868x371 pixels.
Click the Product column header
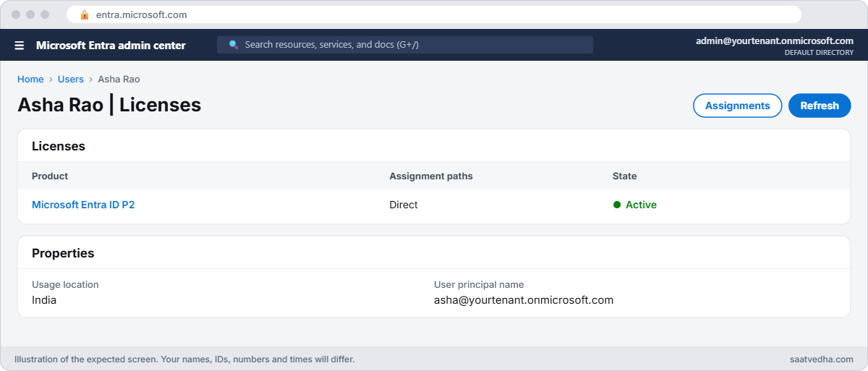50,176
